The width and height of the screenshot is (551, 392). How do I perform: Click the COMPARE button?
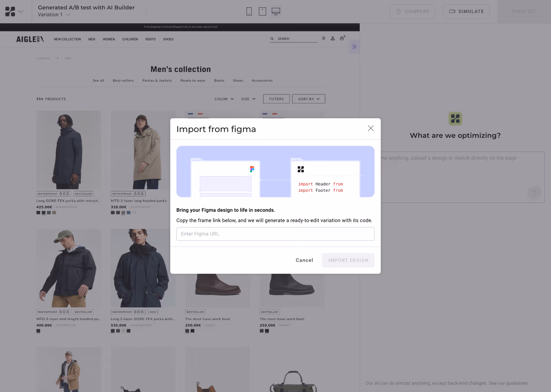coord(412,11)
